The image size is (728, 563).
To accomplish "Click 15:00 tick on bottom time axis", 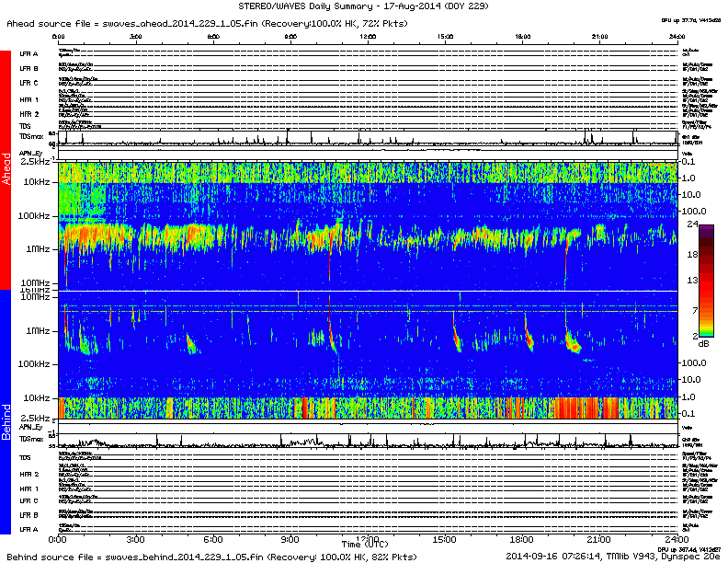I will click(444, 540).
